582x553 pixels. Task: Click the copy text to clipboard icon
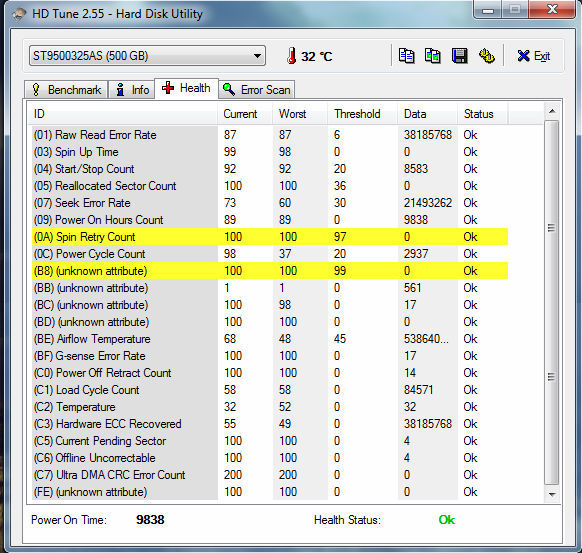point(406,56)
